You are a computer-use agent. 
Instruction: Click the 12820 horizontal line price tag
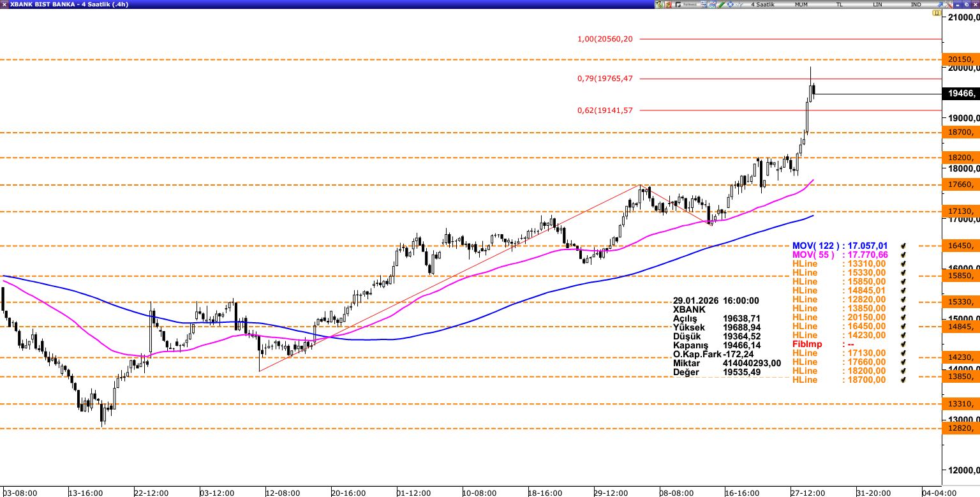(961, 428)
